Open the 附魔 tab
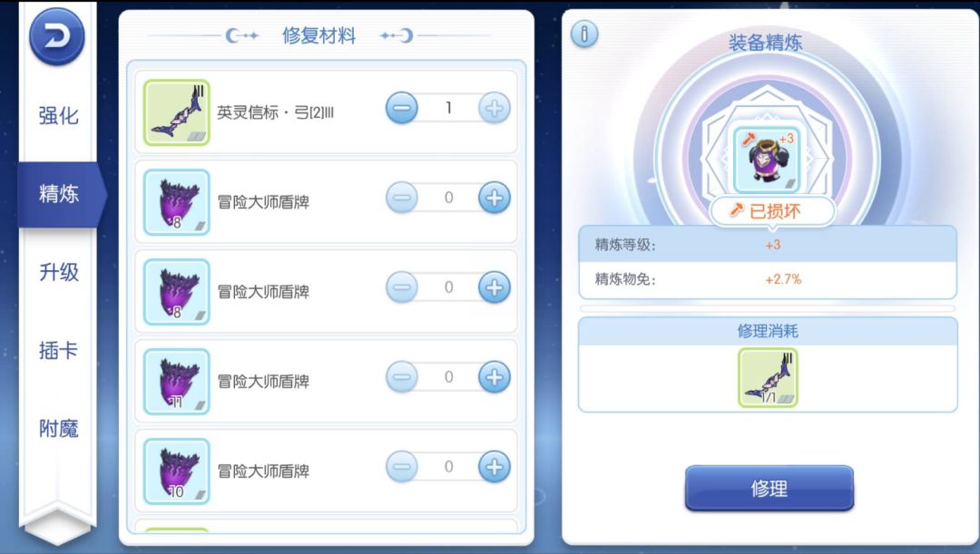This screenshot has width=980, height=554. pos(58,429)
